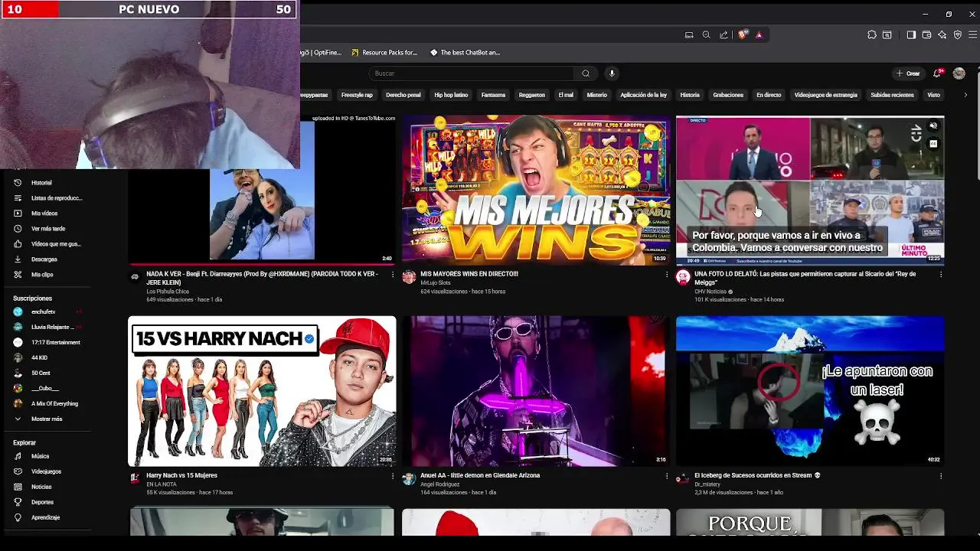
Task: Expand Mostrar más subscriptions
Action: [x=38, y=419]
